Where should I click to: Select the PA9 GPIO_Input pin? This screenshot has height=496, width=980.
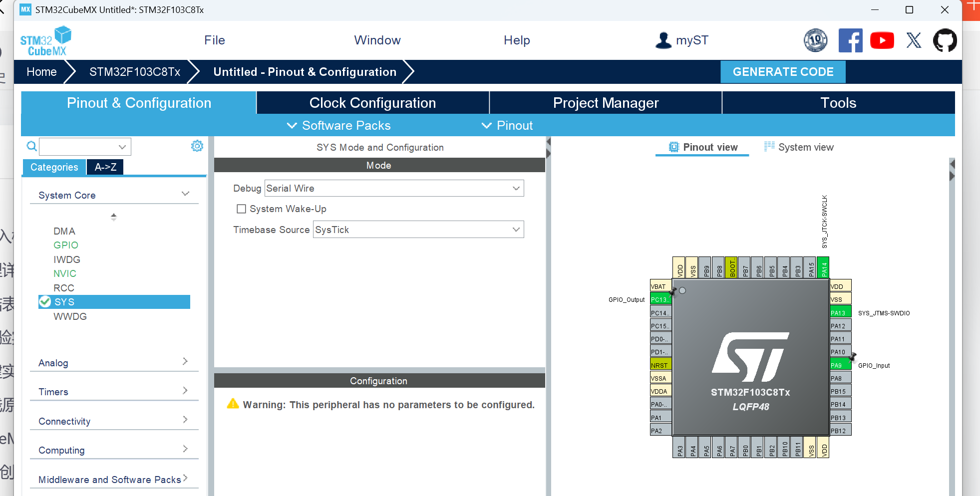840,365
